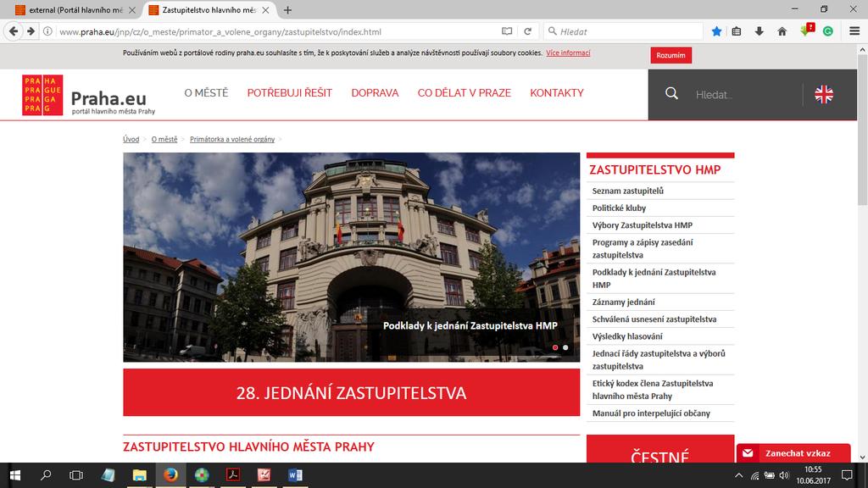
Task: Follow the Více informací cookies link
Action: 568,53
